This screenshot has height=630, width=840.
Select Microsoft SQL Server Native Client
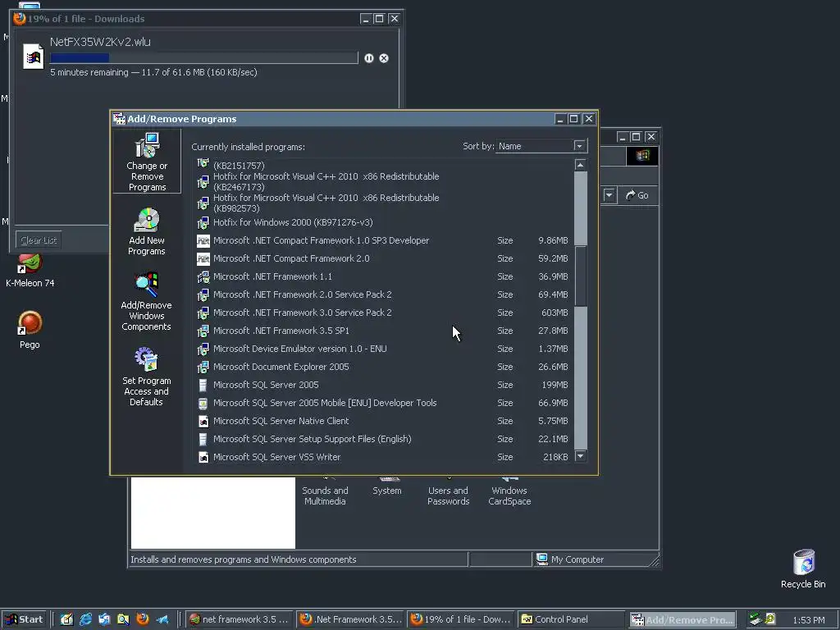(x=383, y=421)
